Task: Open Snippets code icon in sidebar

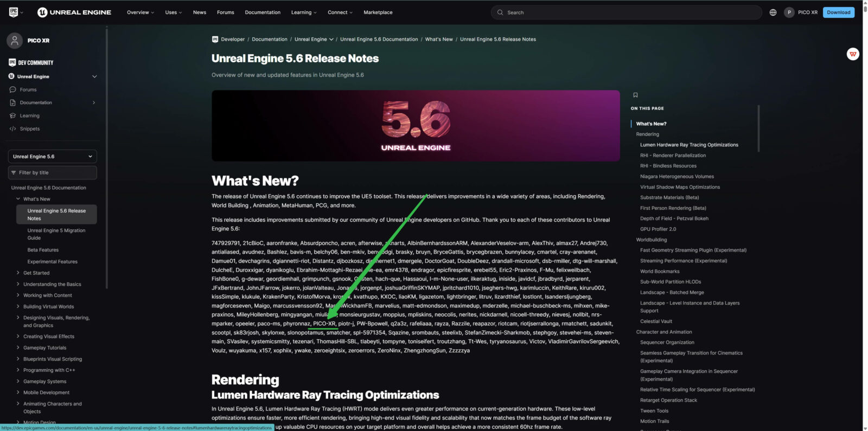Action: pyautogui.click(x=13, y=129)
